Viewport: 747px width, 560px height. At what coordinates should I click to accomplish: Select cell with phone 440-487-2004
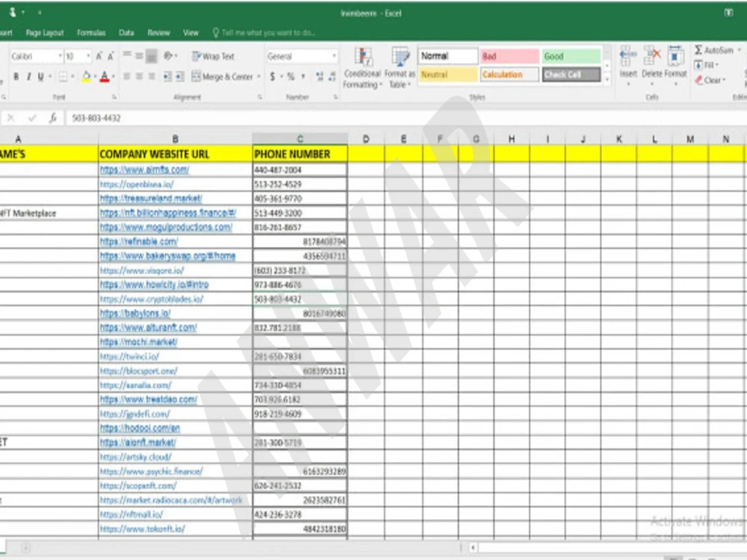(300, 170)
